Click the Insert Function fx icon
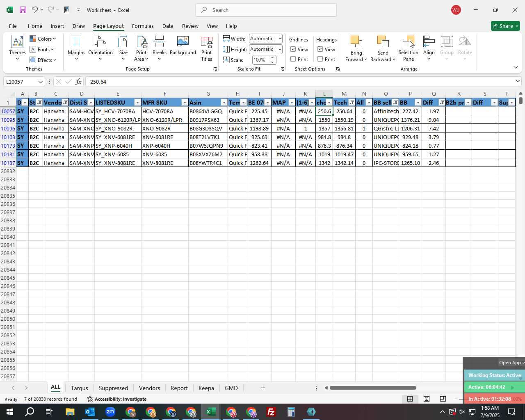Viewport: 525px width, 420px height. click(x=79, y=82)
